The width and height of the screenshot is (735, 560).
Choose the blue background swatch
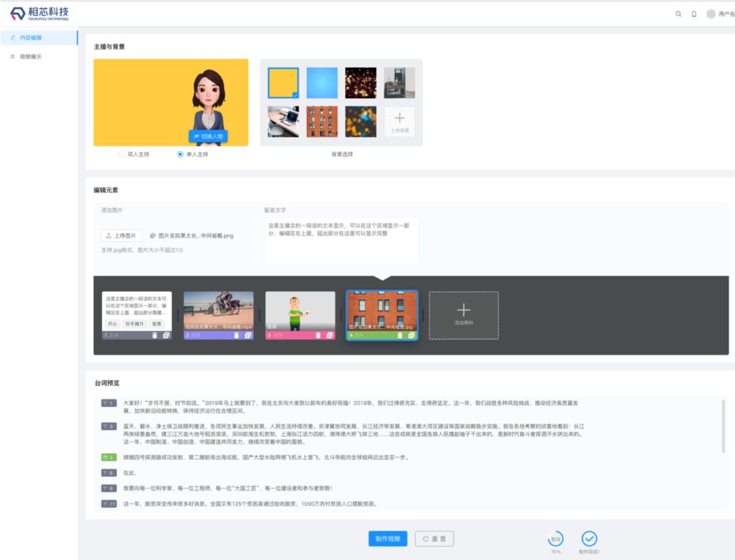click(322, 82)
